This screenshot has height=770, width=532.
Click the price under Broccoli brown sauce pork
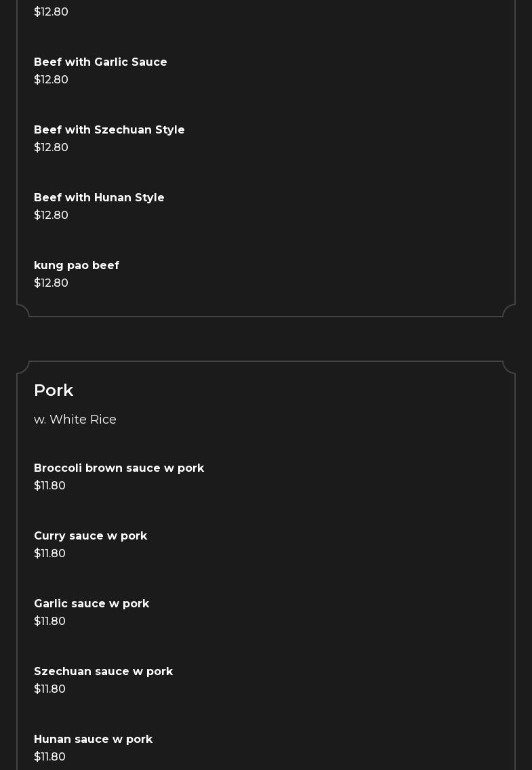tap(49, 485)
